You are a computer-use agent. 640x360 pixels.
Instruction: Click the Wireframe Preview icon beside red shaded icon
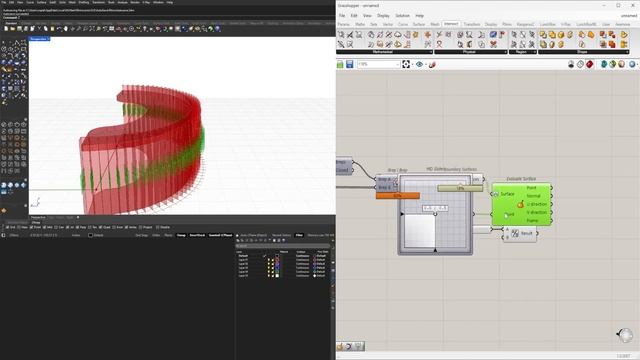580,64
